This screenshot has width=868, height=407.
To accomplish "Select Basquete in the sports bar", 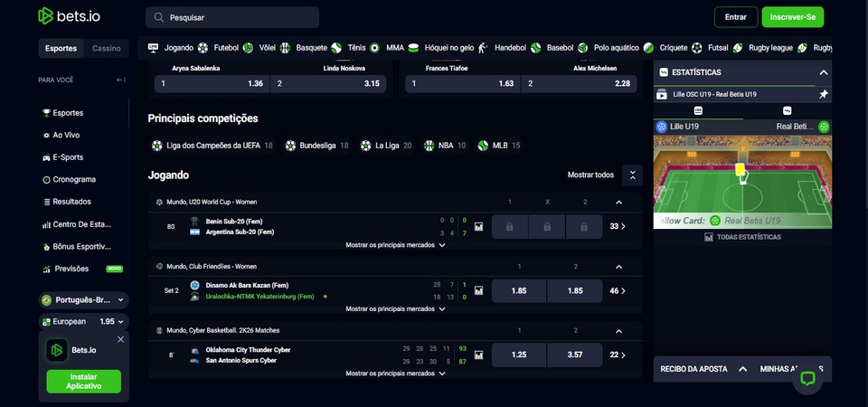I will (x=304, y=48).
